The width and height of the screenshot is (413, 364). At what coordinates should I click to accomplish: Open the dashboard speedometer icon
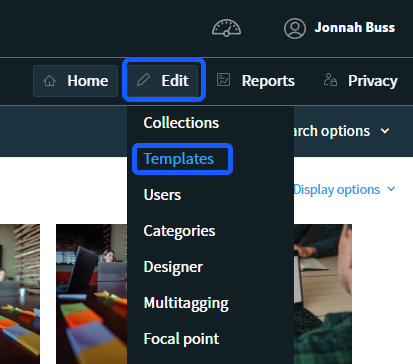tap(226, 28)
